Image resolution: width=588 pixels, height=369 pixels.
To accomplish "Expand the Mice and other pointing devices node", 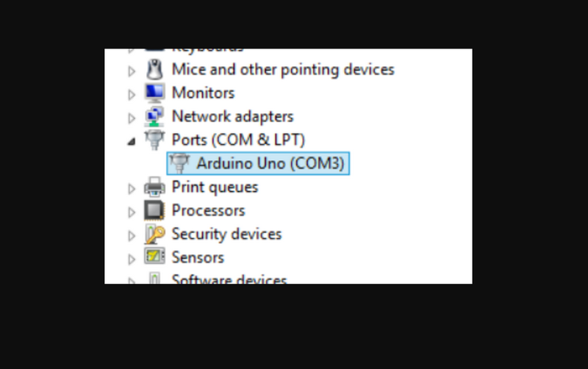I will (132, 71).
